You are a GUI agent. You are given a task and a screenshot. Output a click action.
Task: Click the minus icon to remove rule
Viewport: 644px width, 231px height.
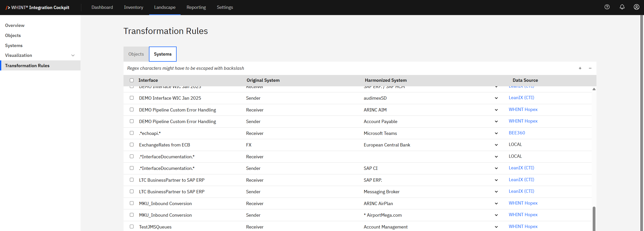(590, 68)
